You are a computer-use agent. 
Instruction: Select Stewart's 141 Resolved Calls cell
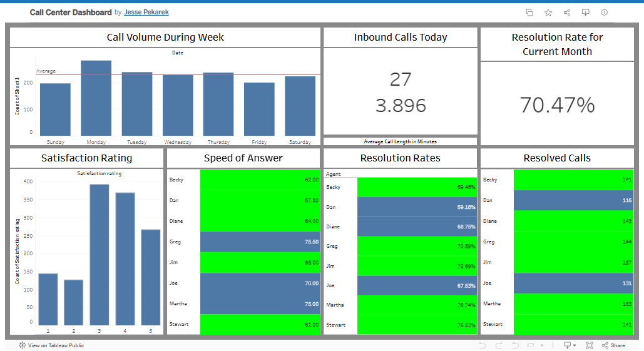574,325
